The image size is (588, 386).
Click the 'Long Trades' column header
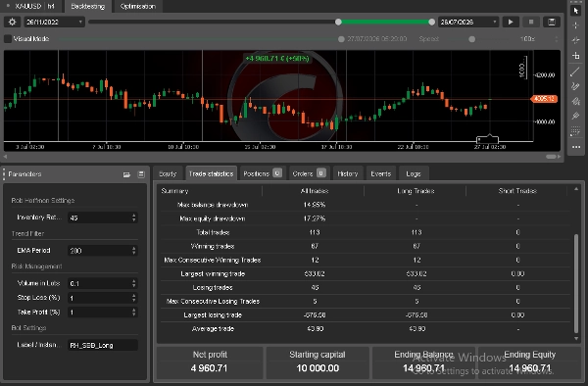tap(416, 191)
